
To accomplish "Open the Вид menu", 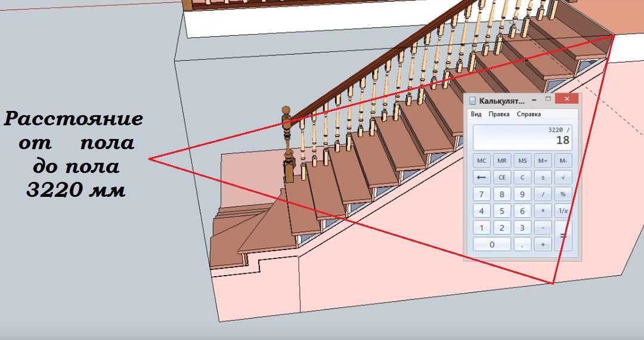I will 476,114.
